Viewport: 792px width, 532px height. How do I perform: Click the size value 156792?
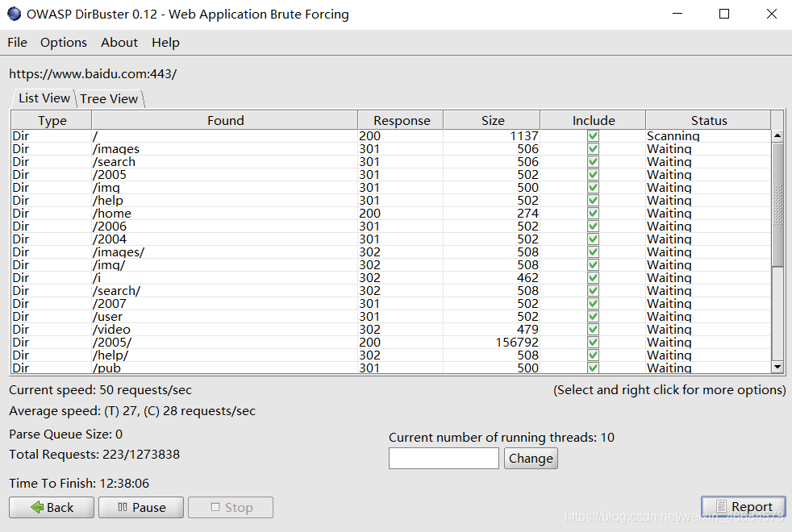[x=517, y=343]
